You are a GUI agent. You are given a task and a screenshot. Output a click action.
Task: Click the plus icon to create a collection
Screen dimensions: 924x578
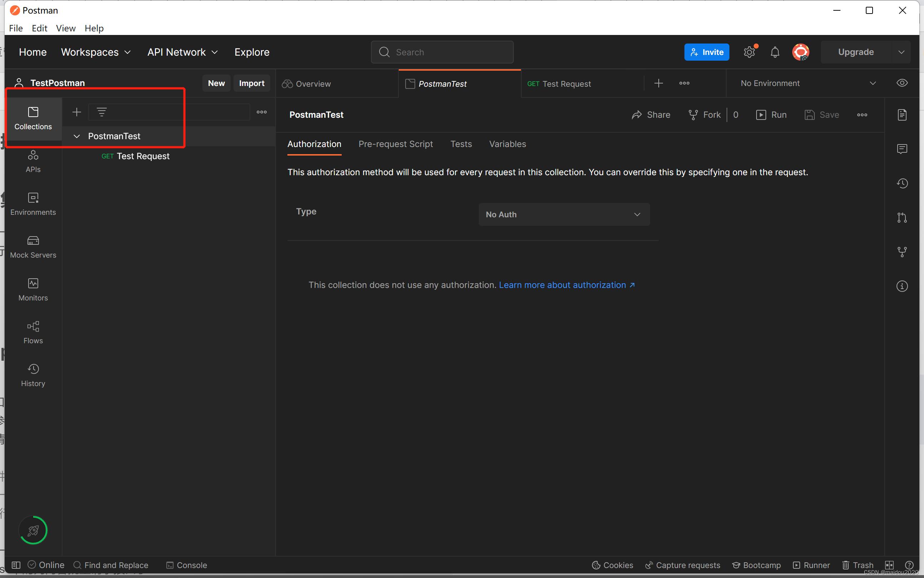click(x=76, y=112)
